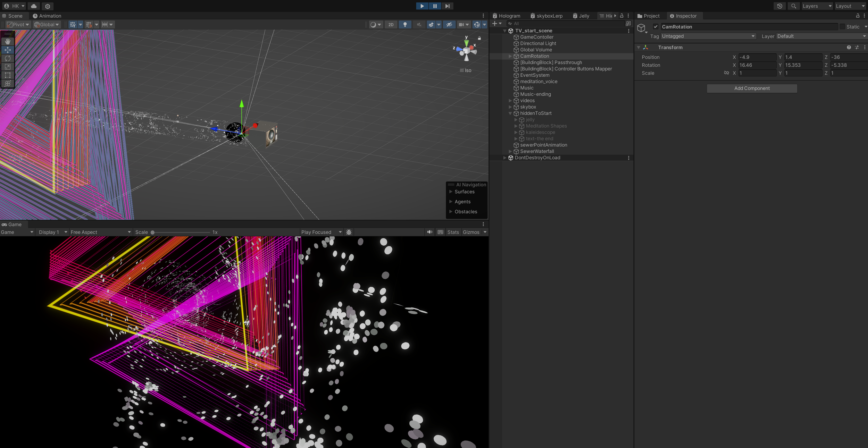Viewport: 868px width, 448px height.
Task: Toggle the Static checkbox
Action: (x=842, y=27)
